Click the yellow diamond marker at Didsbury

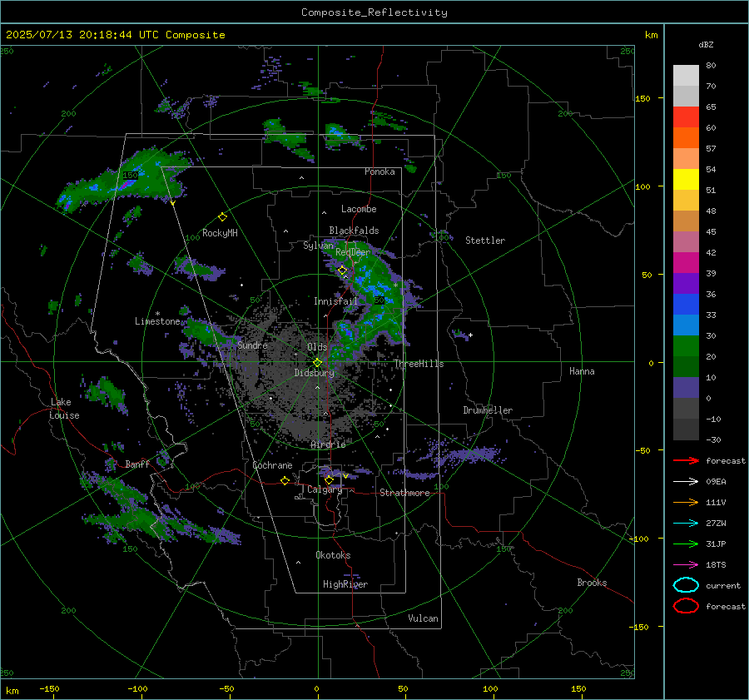click(x=318, y=363)
